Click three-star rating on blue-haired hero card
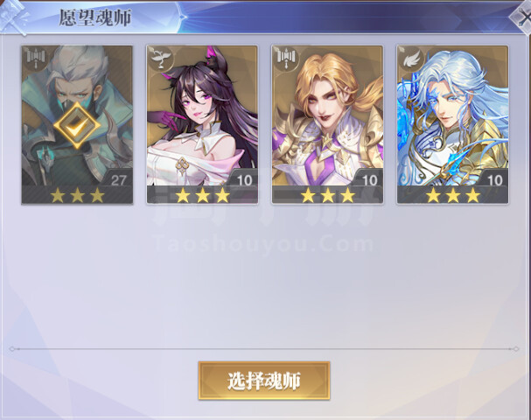 453,195
